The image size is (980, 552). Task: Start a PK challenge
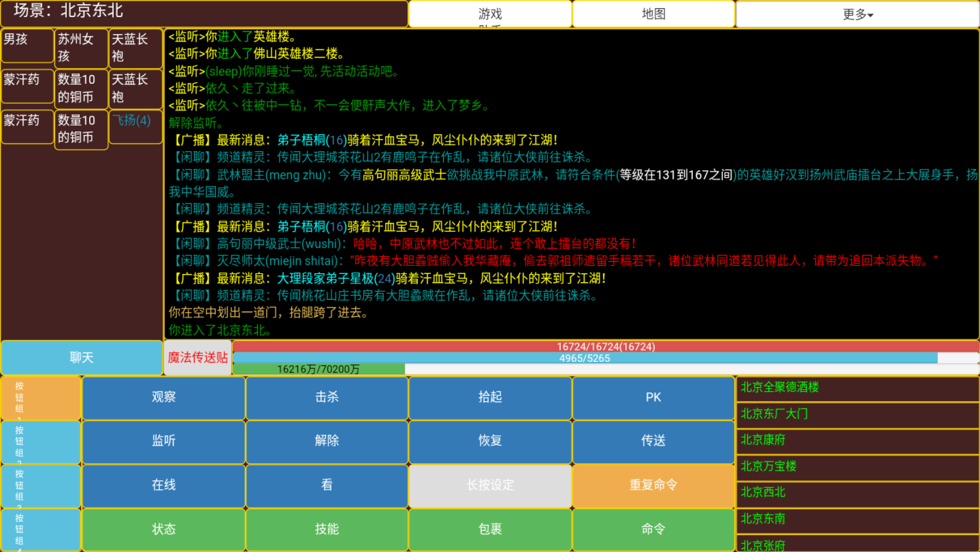[653, 397]
